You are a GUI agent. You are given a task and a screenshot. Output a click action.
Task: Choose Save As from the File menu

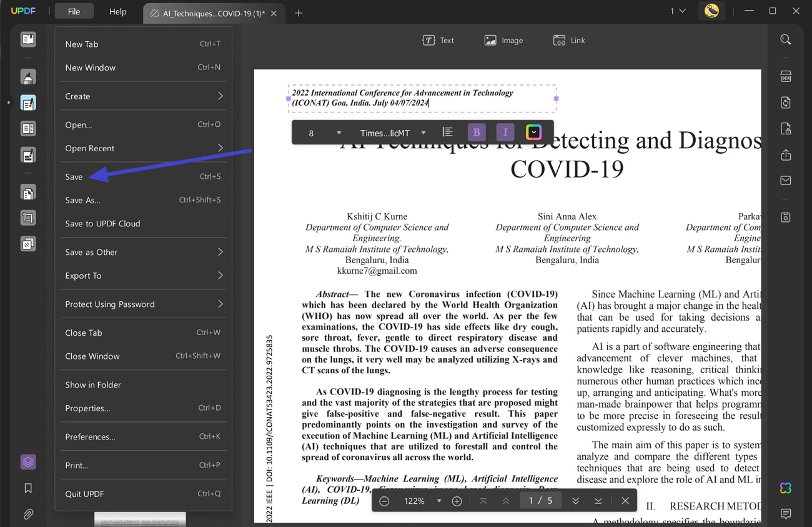81,199
